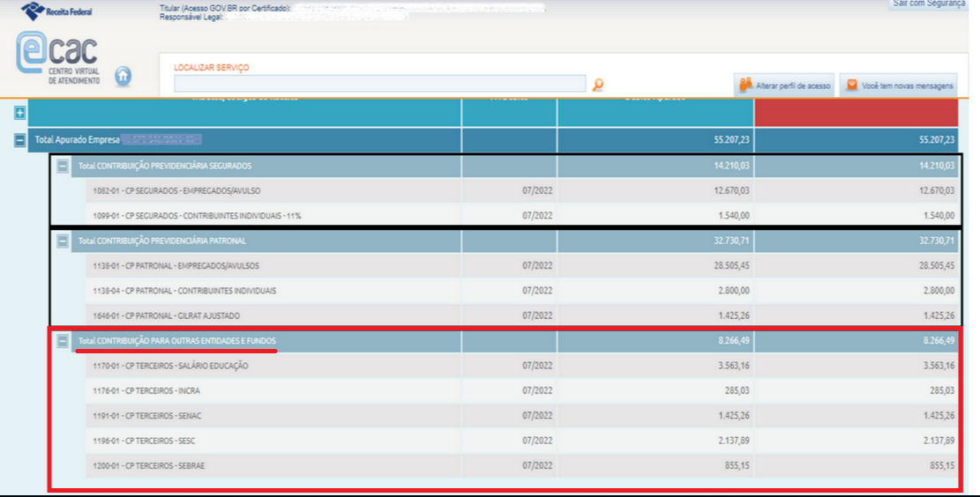Click the red header cell in the last column
This screenshot has width=980, height=497.
click(857, 113)
